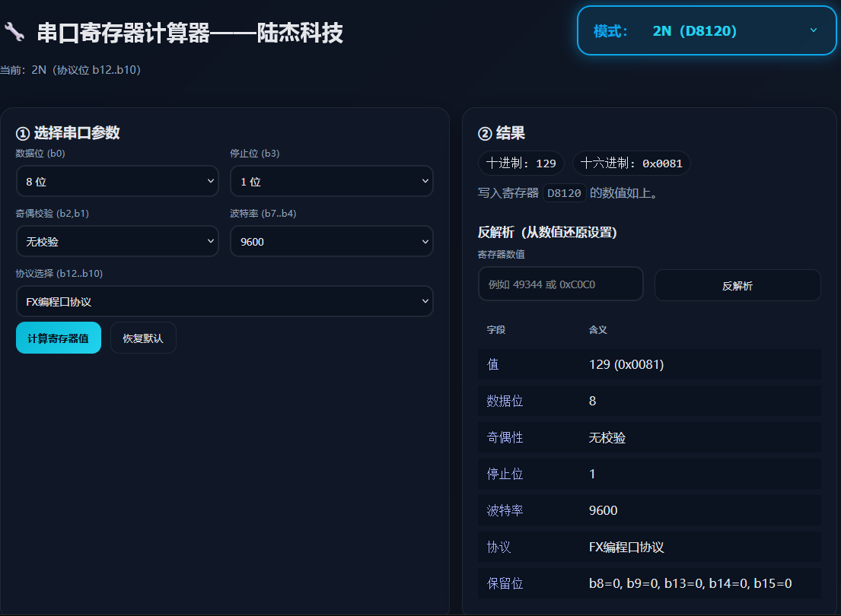Click the 十六进制: 0x0081 result chip
This screenshot has width=841, height=616.
click(x=631, y=164)
